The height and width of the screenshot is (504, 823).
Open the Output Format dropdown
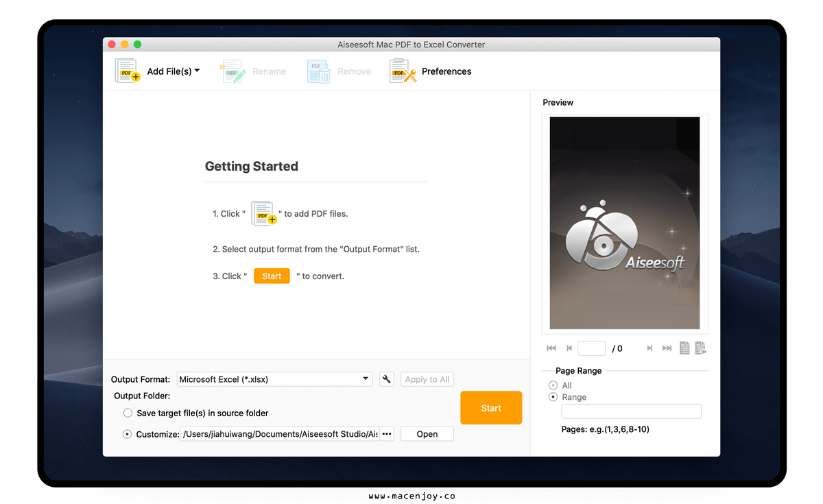coord(274,379)
